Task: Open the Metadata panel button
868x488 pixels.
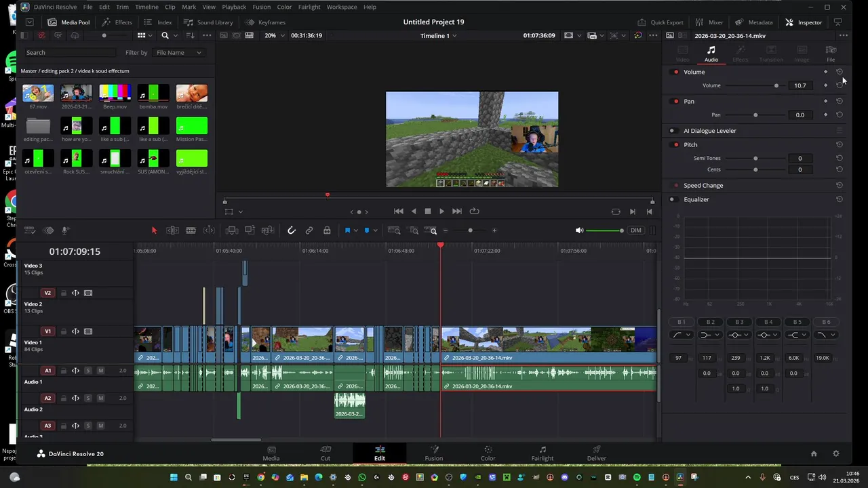Action: click(754, 22)
